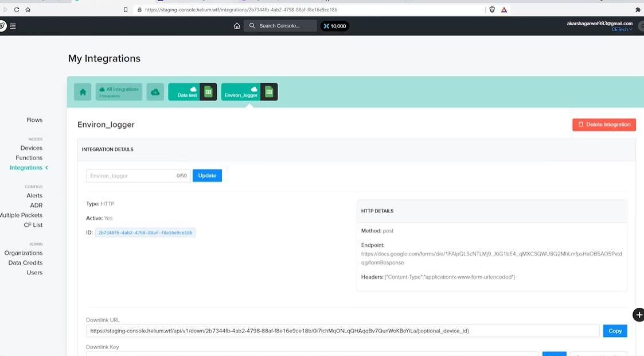This screenshot has width=644, height=356.
Task: Open Devices in the sidebar
Action: coord(31,148)
